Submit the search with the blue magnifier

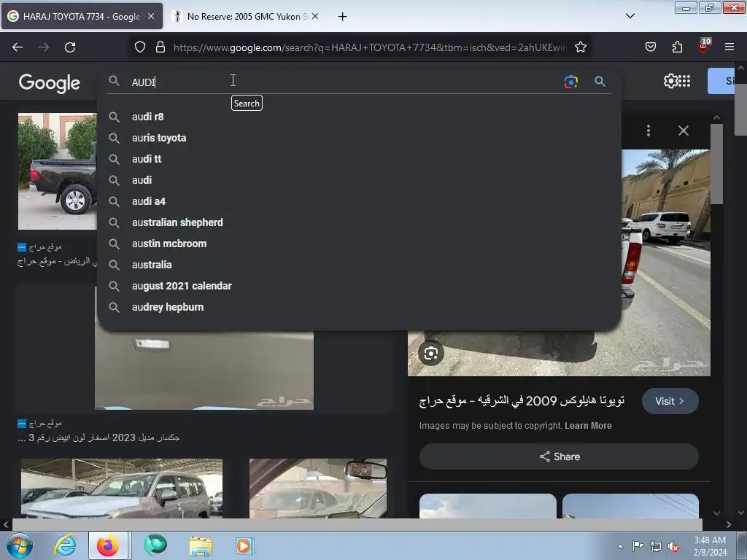point(600,82)
